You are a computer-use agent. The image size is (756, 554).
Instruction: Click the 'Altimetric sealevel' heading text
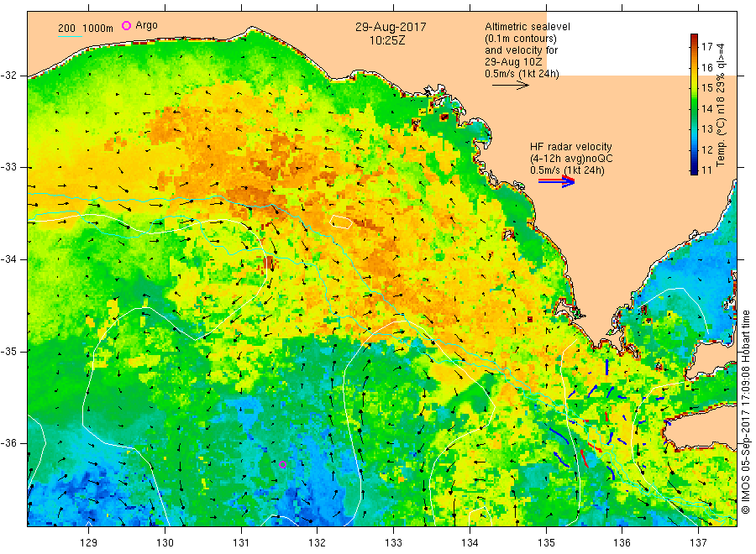tap(528, 27)
